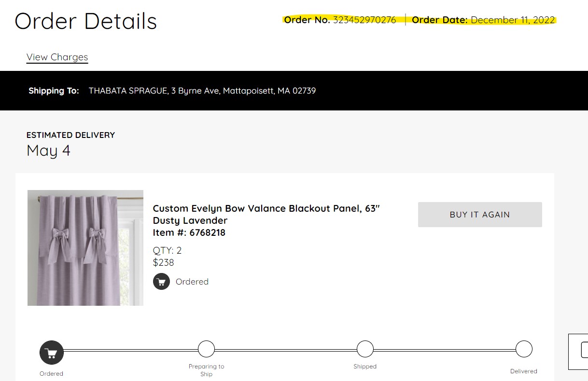Click the Shipped step circle
Image resolution: width=588 pixels, height=381 pixels.
tap(365, 349)
